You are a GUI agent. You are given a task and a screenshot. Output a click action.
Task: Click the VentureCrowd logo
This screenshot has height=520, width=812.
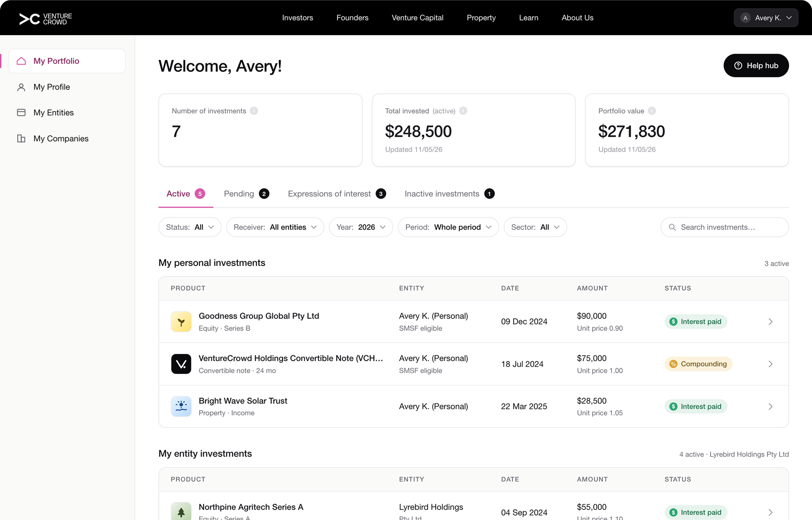click(45, 19)
